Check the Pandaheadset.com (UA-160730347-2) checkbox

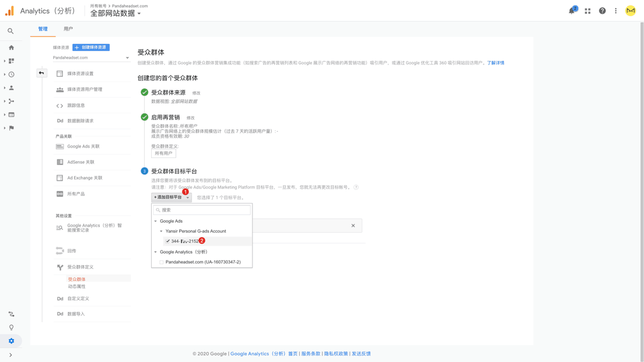(x=162, y=262)
